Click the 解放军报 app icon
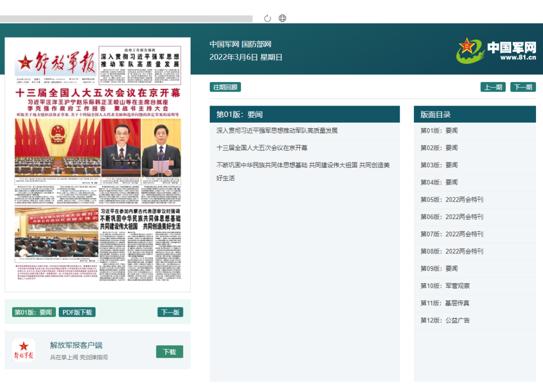Image resolution: width=543 pixels, height=392 pixels. [x=24, y=350]
